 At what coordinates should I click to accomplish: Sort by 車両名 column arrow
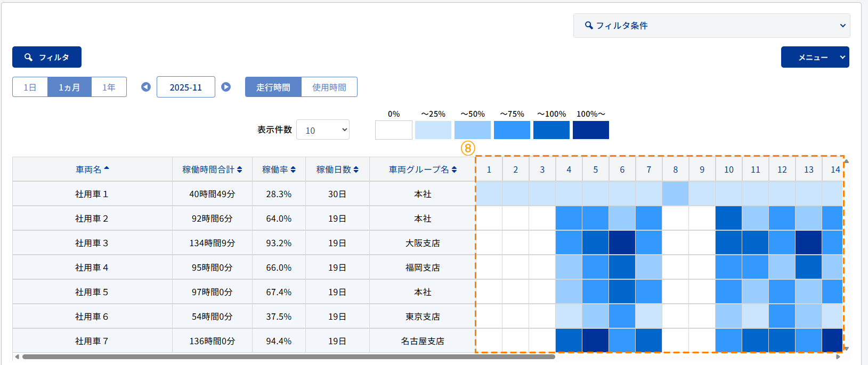107,169
